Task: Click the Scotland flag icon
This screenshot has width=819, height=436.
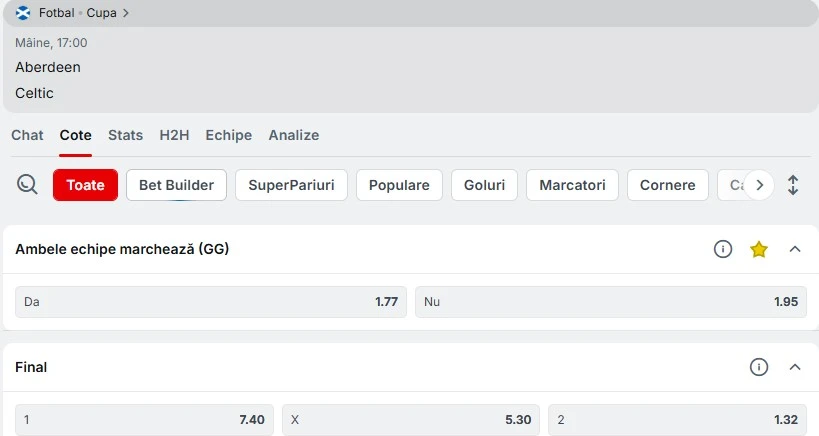Action: pos(23,13)
